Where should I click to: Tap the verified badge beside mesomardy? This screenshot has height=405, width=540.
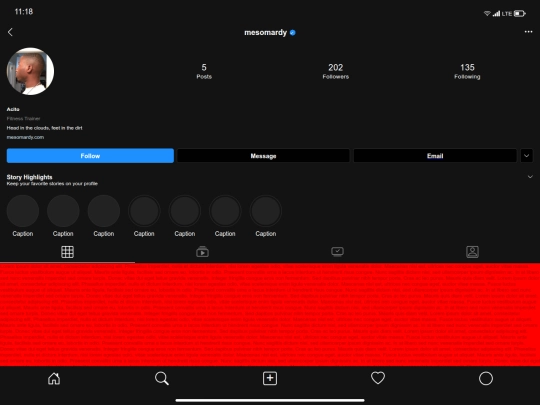click(293, 33)
